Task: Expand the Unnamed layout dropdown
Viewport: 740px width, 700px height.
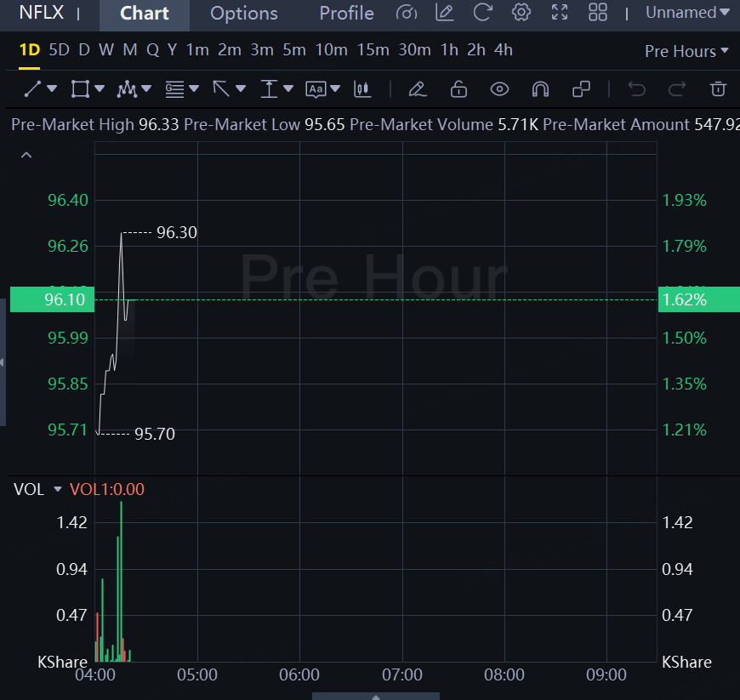Action: [687, 13]
